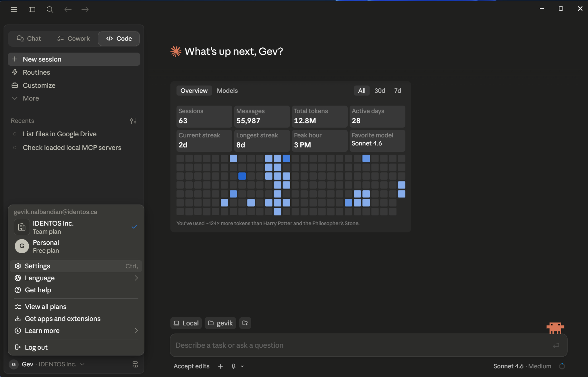588x377 pixels.
Task: Click the Total tokens 12.8M card
Action: 320,116
